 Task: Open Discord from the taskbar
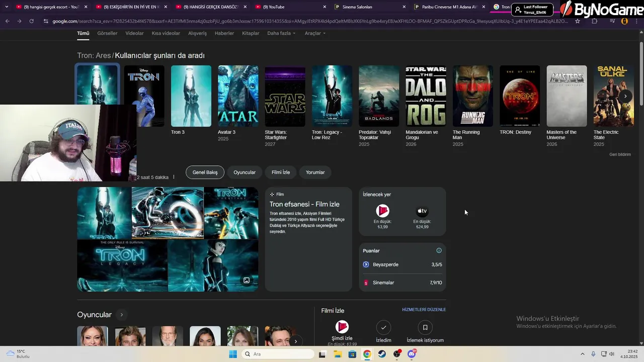[x=412, y=354]
